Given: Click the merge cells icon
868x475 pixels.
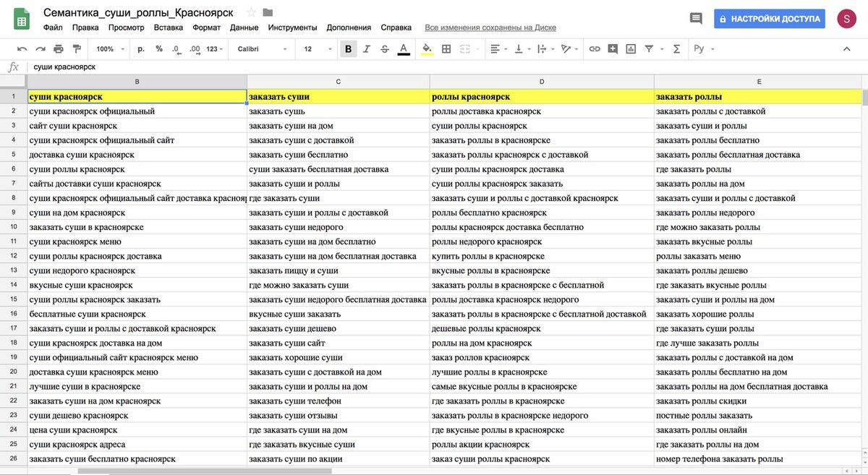Looking at the screenshot, I should coord(467,49).
